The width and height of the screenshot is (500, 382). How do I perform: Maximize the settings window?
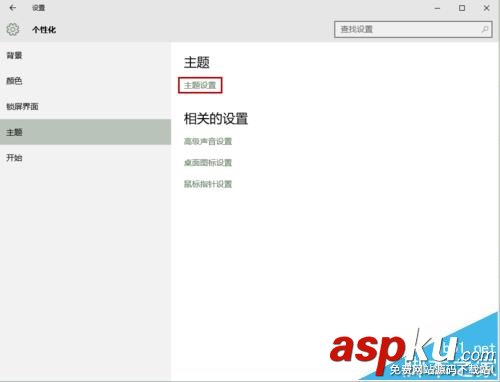point(462,8)
